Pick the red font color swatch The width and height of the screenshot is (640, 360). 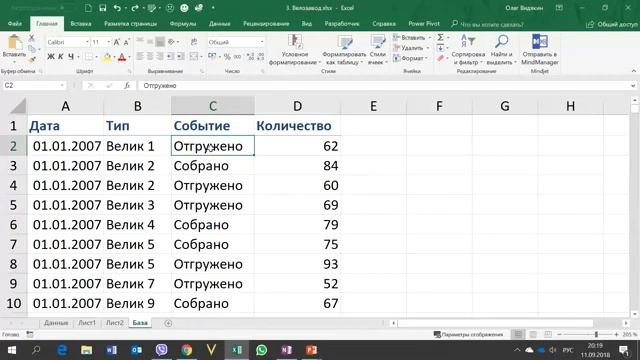pos(122,57)
